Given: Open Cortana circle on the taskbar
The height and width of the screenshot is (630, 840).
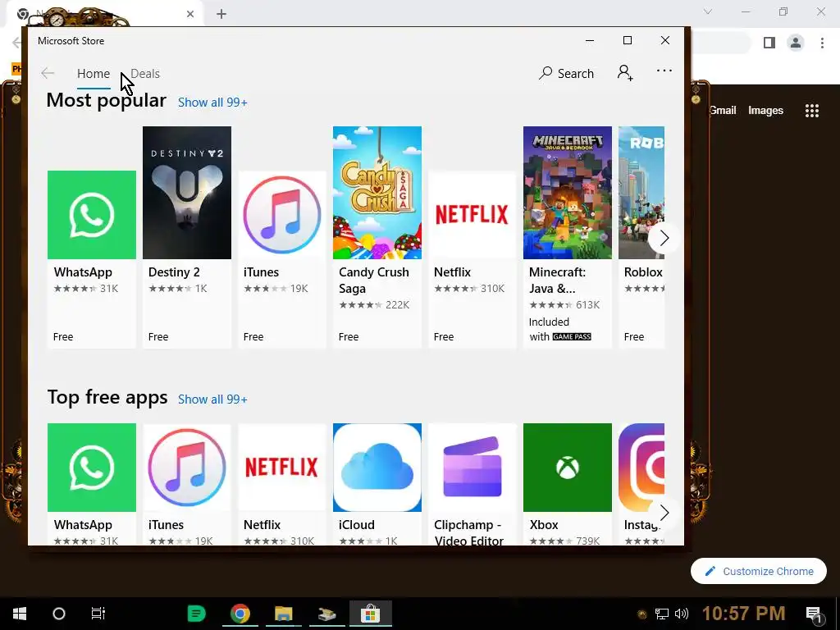Looking at the screenshot, I should (x=59, y=614).
